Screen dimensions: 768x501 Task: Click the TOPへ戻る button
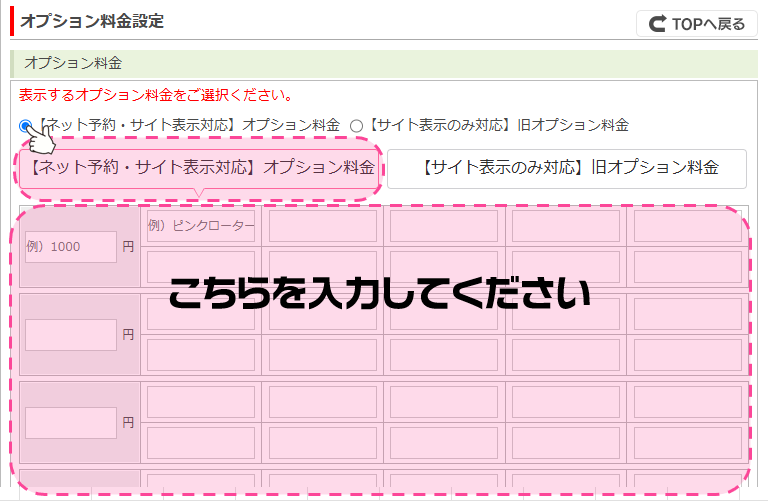pyautogui.click(x=696, y=24)
